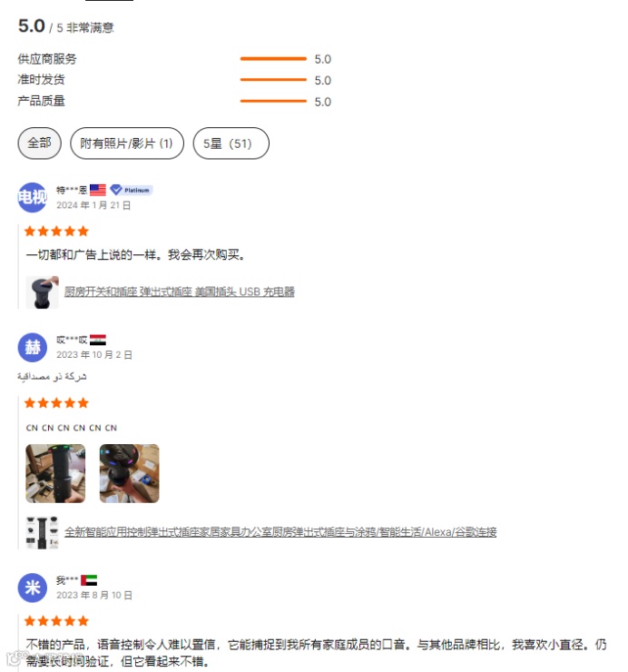Filter reviews by 5星 (51)
This screenshot has width=628, height=672.
click(x=231, y=143)
